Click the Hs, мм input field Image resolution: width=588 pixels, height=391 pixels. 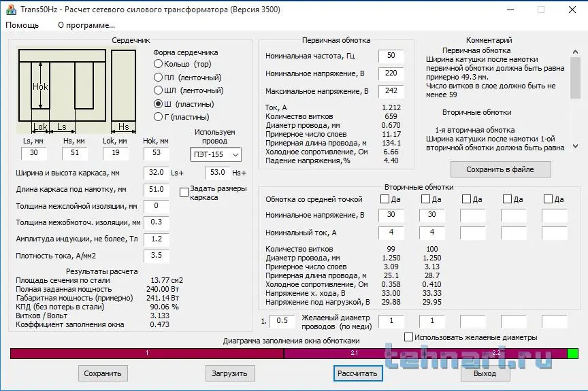click(75, 153)
